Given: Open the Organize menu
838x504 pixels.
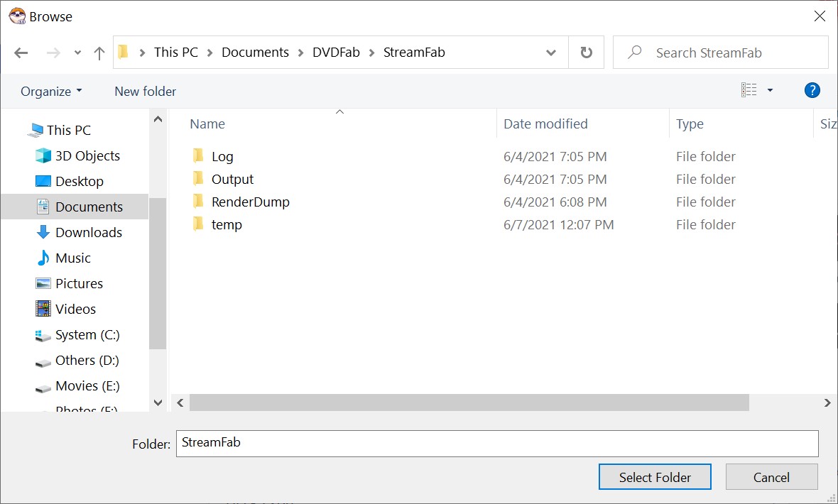Looking at the screenshot, I should (x=51, y=92).
